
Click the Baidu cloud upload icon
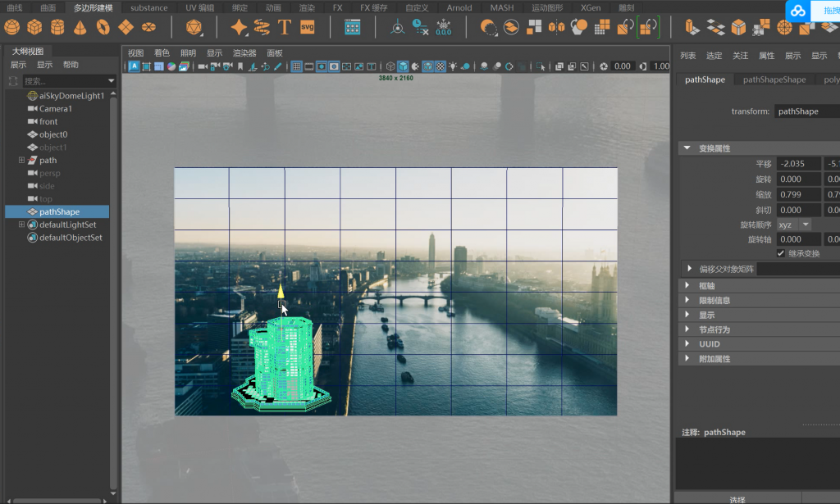[x=797, y=10]
